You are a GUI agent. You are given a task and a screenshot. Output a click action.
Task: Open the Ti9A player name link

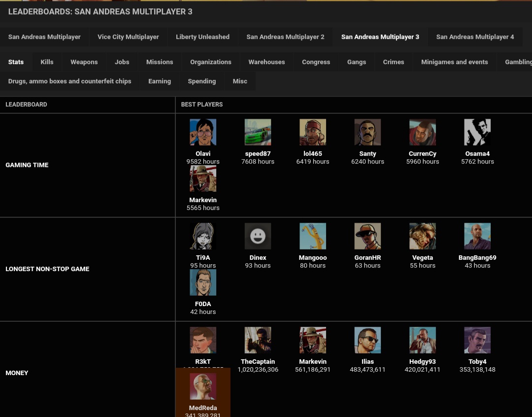[203, 257]
